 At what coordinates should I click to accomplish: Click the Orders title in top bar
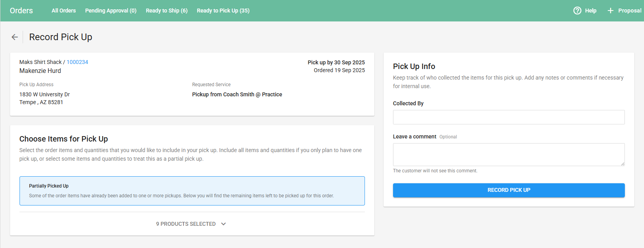(x=21, y=11)
